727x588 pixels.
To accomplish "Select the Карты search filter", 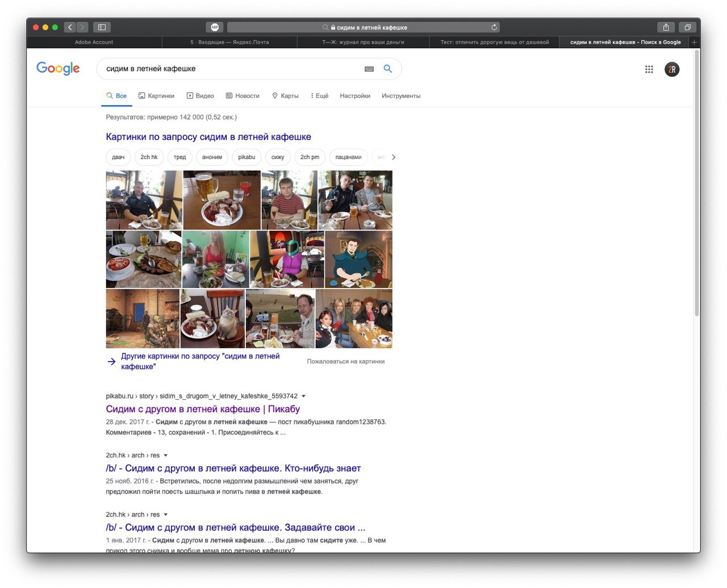I will tap(285, 96).
